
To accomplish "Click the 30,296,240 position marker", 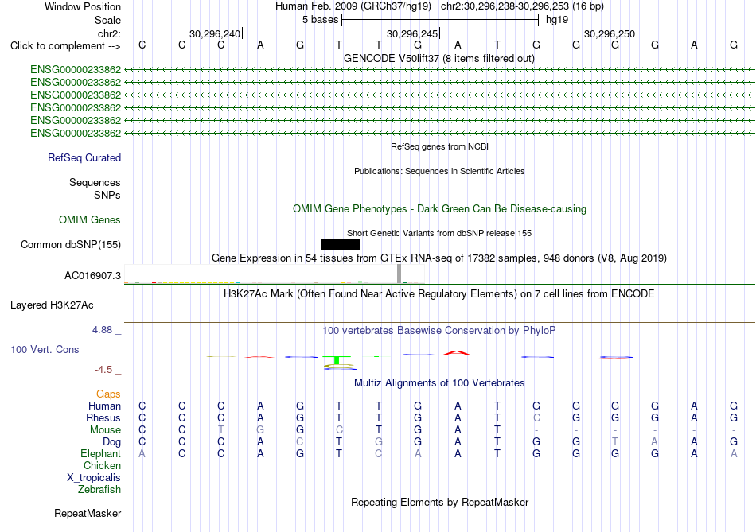I will [216, 33].
